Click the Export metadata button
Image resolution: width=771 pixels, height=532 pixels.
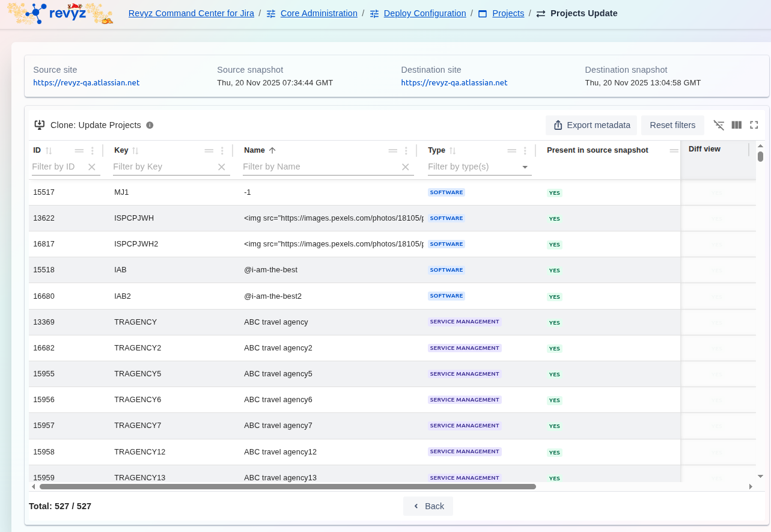(591, 125)
